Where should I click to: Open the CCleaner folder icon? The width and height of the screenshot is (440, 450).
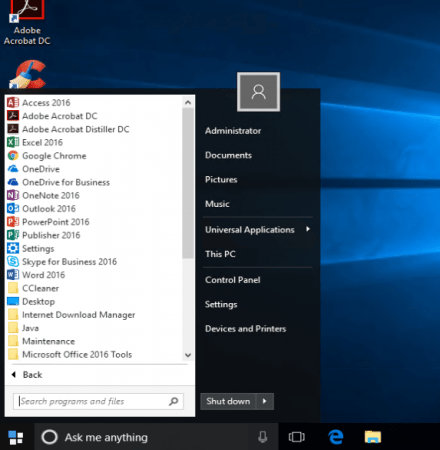pos(13,288)
